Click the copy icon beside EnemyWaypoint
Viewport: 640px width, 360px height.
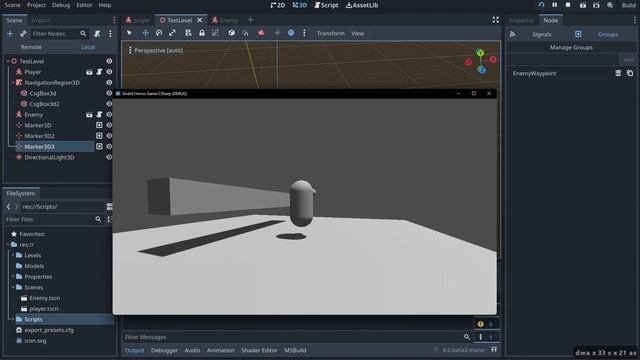click(x=630, y=73)
